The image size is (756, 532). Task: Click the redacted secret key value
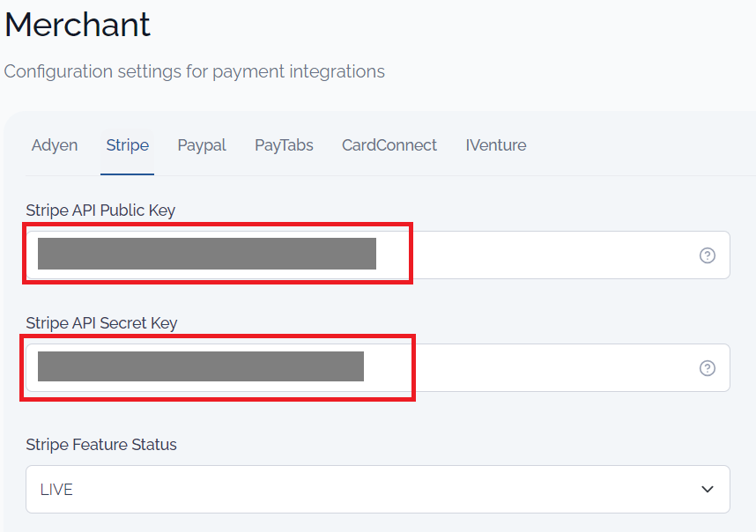[201, 366]
